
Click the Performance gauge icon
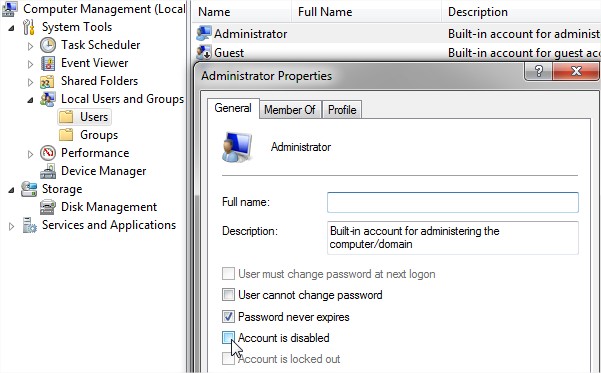48,153
